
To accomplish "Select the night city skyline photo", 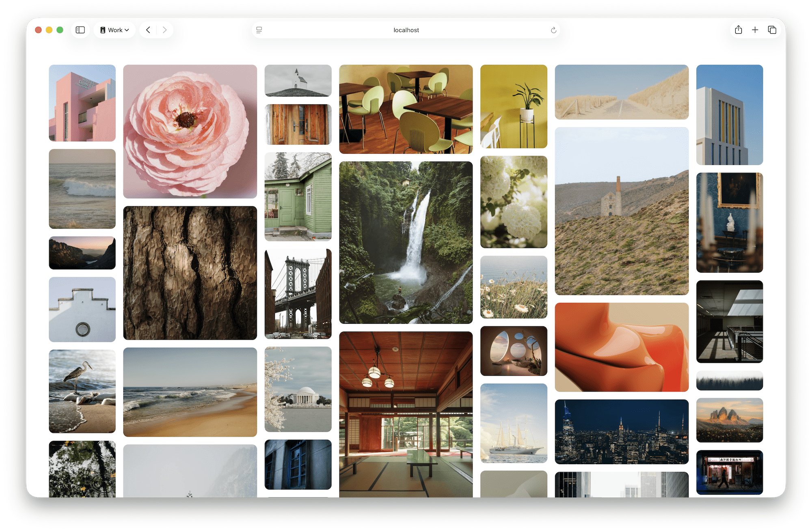I will point(621,431).
